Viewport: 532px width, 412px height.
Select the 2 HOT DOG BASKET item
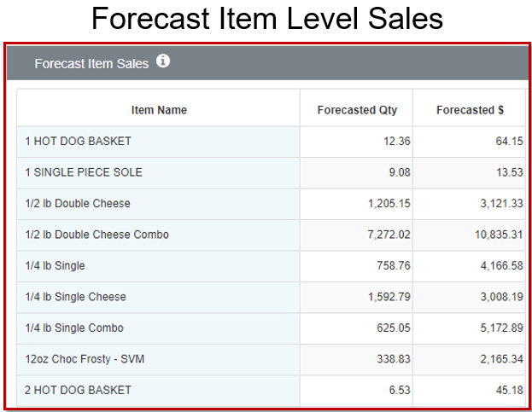tap(78, 391)
